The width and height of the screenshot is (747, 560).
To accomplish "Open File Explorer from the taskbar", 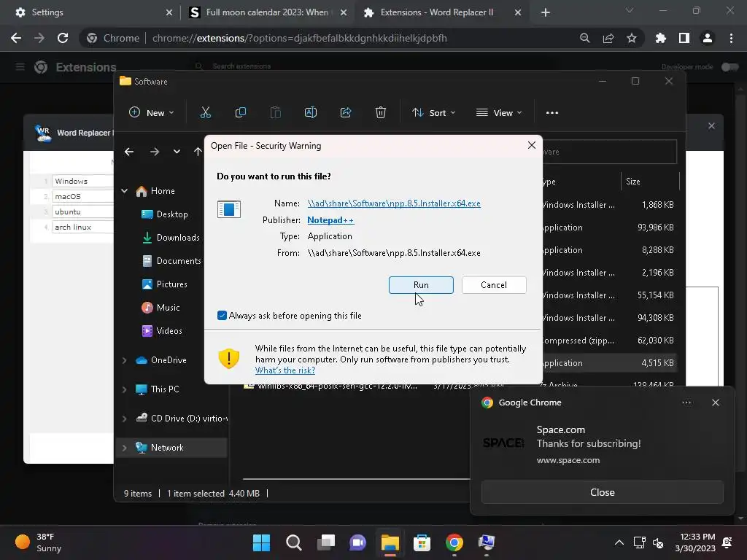I will [390, 542].
